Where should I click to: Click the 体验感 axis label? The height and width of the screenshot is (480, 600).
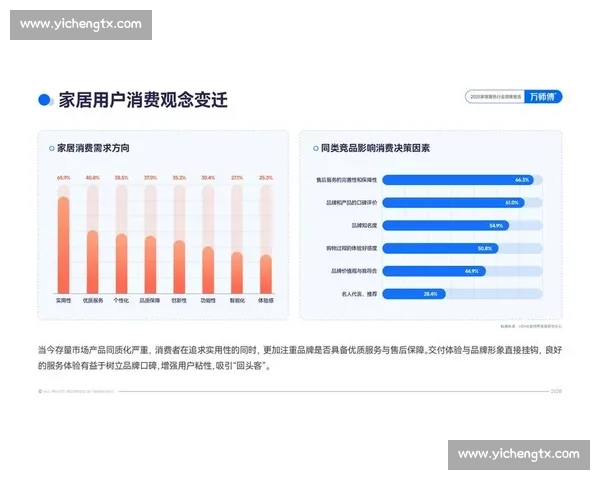tap(266, 301)
